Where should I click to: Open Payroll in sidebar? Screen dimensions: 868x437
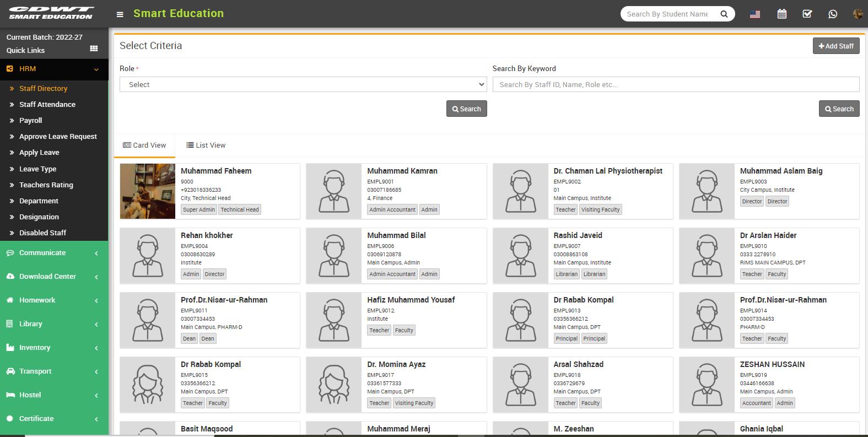[x=31, y=121]
